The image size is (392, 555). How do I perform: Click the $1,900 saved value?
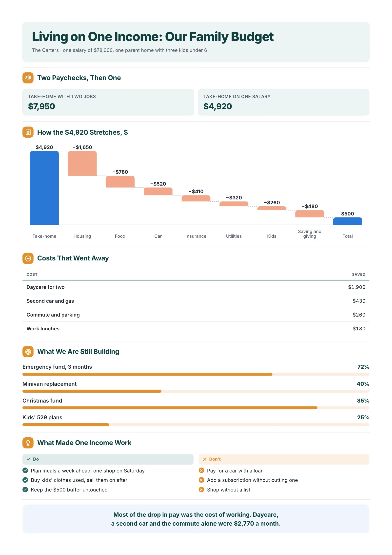(x=357, y=287)
